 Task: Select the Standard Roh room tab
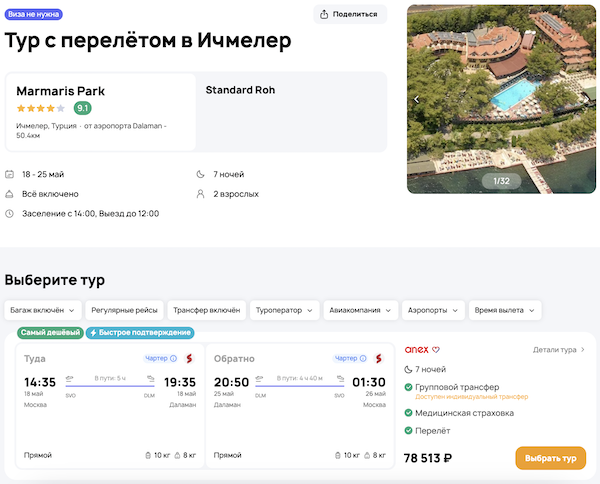(240, 90)
